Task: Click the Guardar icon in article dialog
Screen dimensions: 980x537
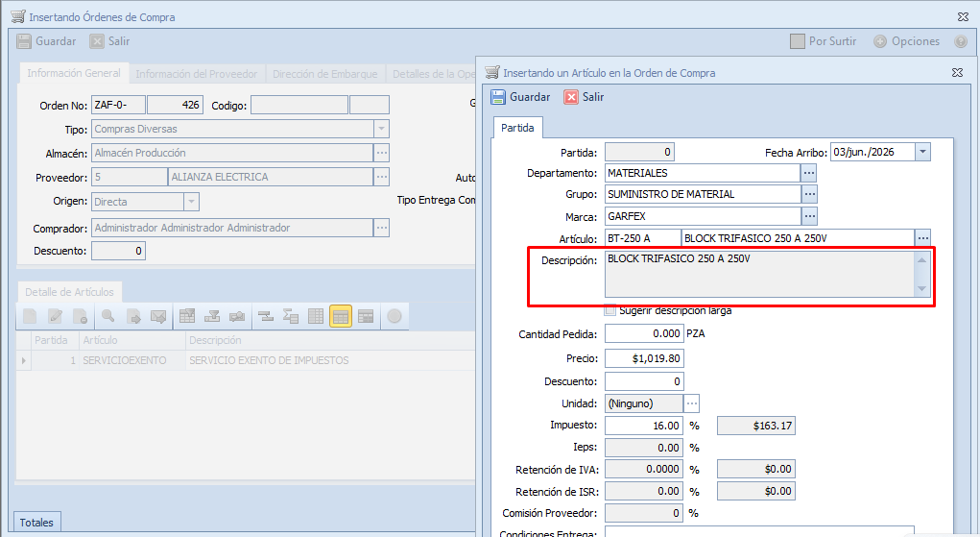Action: click(498, 97)
